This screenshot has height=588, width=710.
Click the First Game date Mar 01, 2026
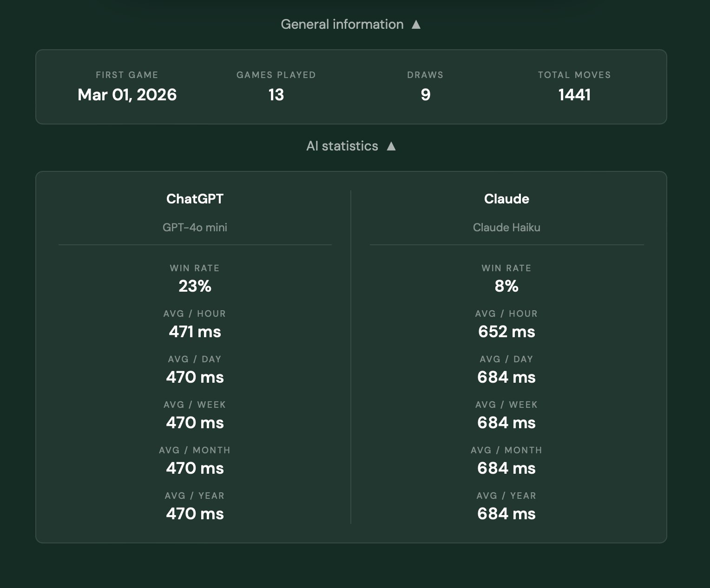(127, 95)
